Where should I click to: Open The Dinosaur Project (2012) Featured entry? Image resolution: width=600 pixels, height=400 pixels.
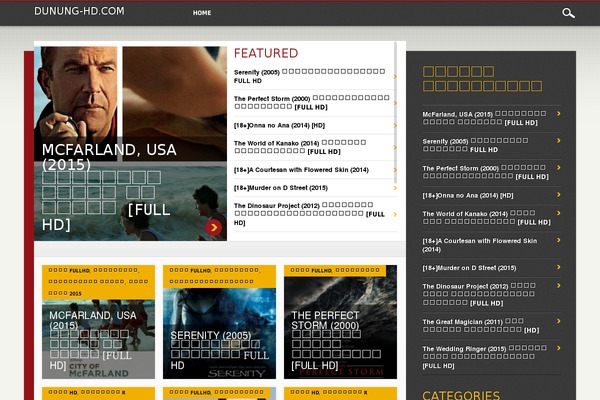[x=309, y=214]
